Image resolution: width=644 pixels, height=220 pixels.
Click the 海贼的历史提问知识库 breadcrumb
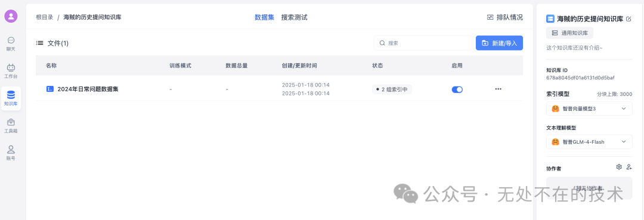click(92, 17)
